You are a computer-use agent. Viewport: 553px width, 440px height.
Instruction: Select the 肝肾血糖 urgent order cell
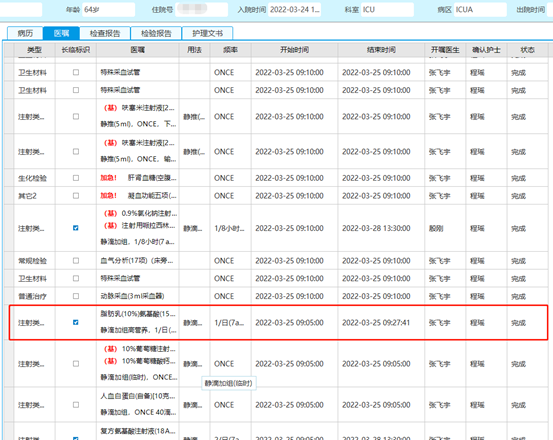click(138, 178)
